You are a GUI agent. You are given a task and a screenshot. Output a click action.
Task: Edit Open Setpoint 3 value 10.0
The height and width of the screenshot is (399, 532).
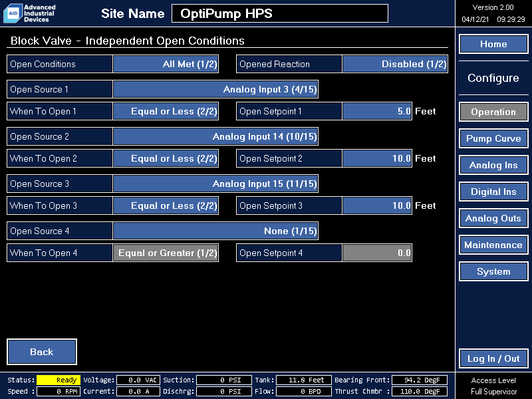click(377, 205)
